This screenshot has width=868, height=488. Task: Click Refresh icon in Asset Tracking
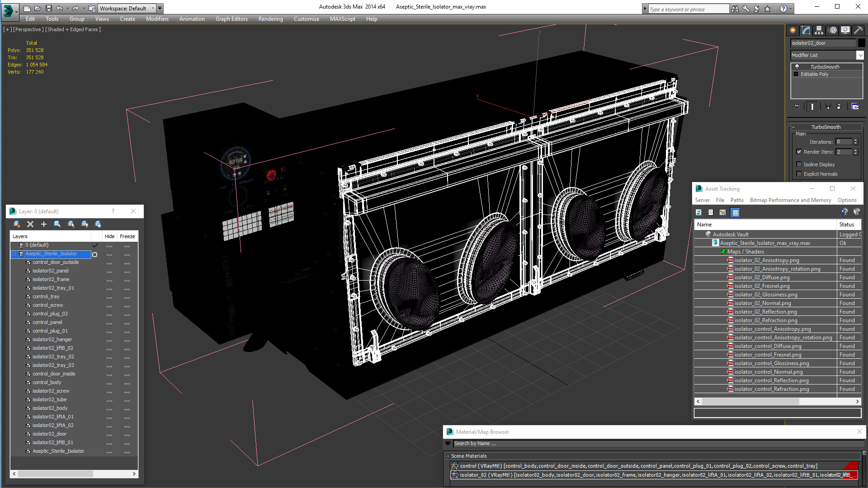click(x=699, y=212)
